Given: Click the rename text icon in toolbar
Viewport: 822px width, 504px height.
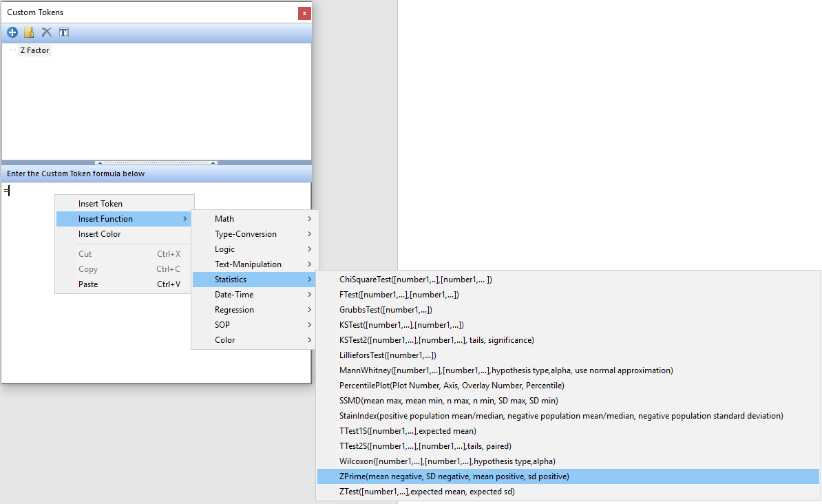Looking at the screenshot, I should click(x=64, y=32).
